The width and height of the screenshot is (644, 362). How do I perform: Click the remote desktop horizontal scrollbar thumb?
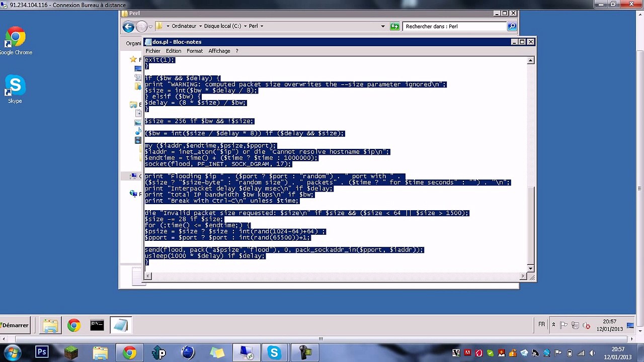(x=320, y=338)
